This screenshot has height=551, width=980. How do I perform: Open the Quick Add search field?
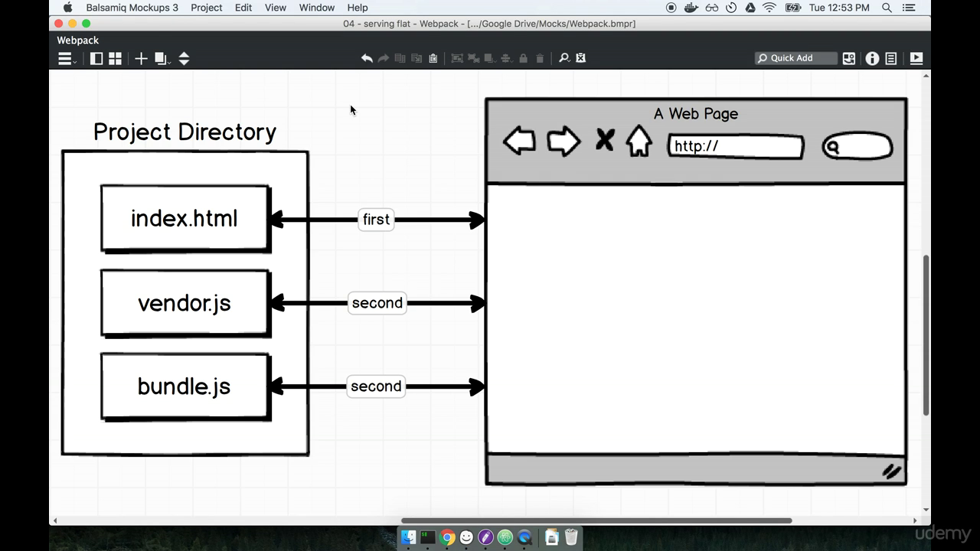coord(795,58)
